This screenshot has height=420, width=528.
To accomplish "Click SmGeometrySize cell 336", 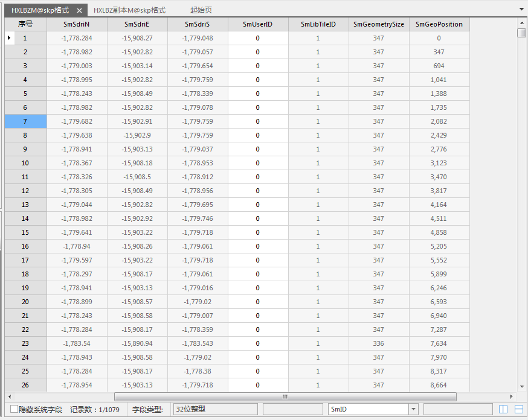I will click(x=379, y=343).
